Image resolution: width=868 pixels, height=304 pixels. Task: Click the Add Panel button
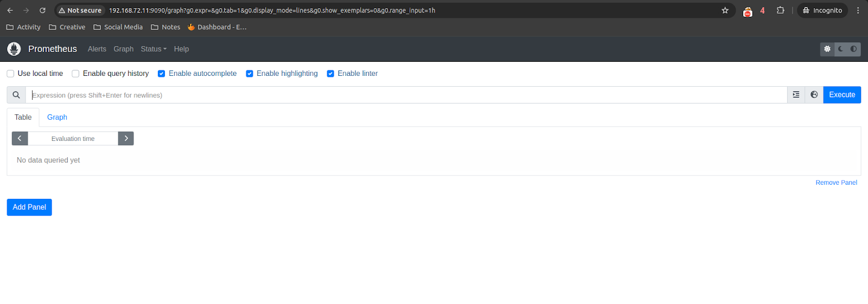pyautogui.click(x=29, y=207)
